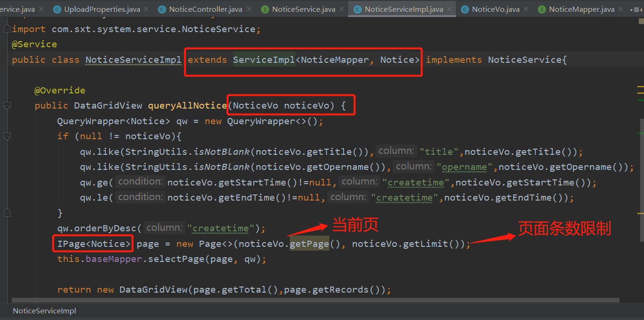Image resolution: width=644 pixels, height=320 pixels.
Task: Close the NoticeService.java tab
Action: [341, 9]
